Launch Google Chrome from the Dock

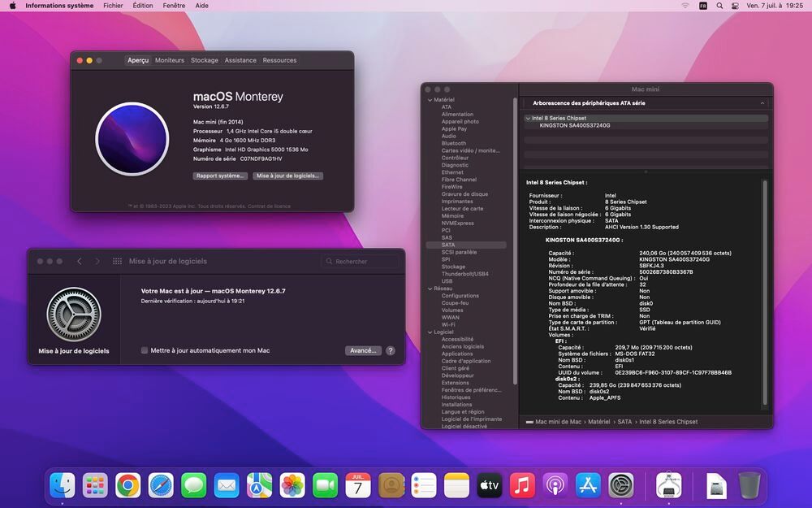(128, 486)
